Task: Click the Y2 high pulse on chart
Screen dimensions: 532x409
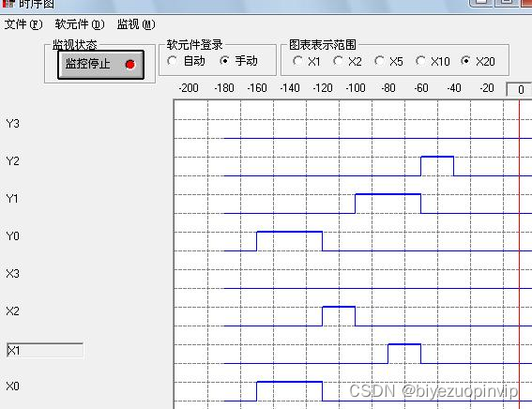Action: 437,157
